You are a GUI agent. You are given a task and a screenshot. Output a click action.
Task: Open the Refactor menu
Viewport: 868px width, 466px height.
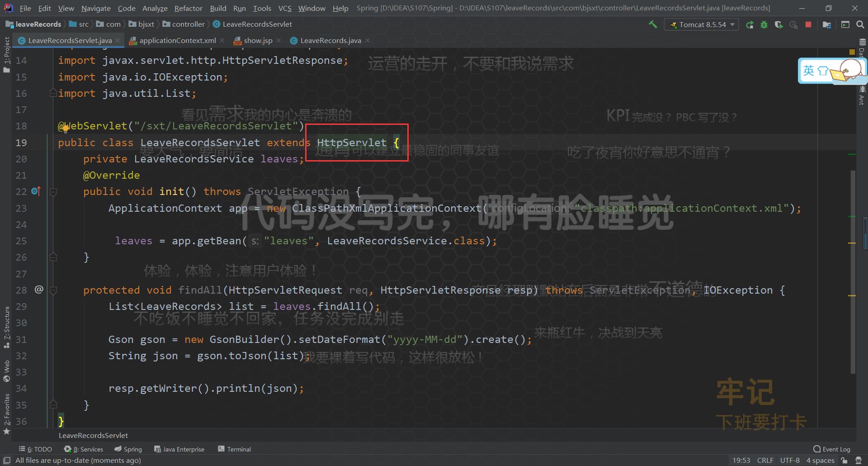(188, 8)
